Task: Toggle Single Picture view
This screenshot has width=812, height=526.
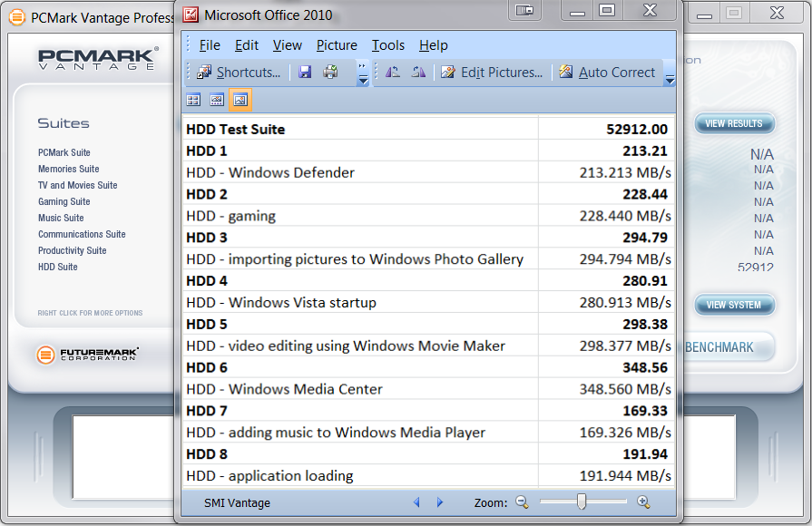Action: point(240,100)
